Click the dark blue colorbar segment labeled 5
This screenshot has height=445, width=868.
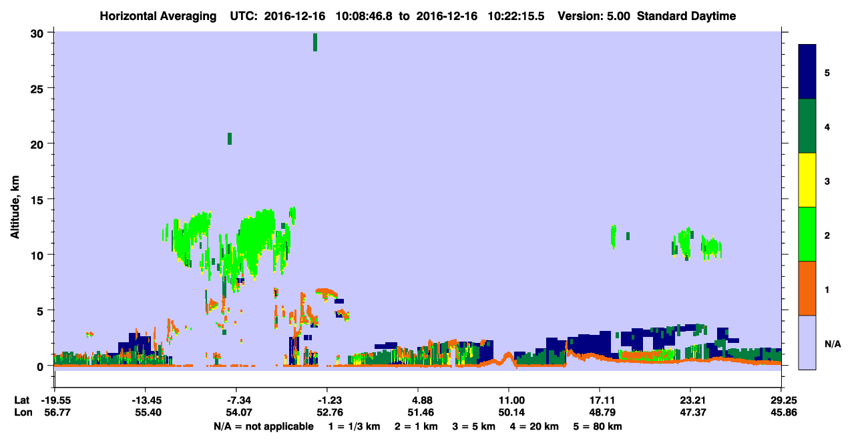tap(807, 72)
